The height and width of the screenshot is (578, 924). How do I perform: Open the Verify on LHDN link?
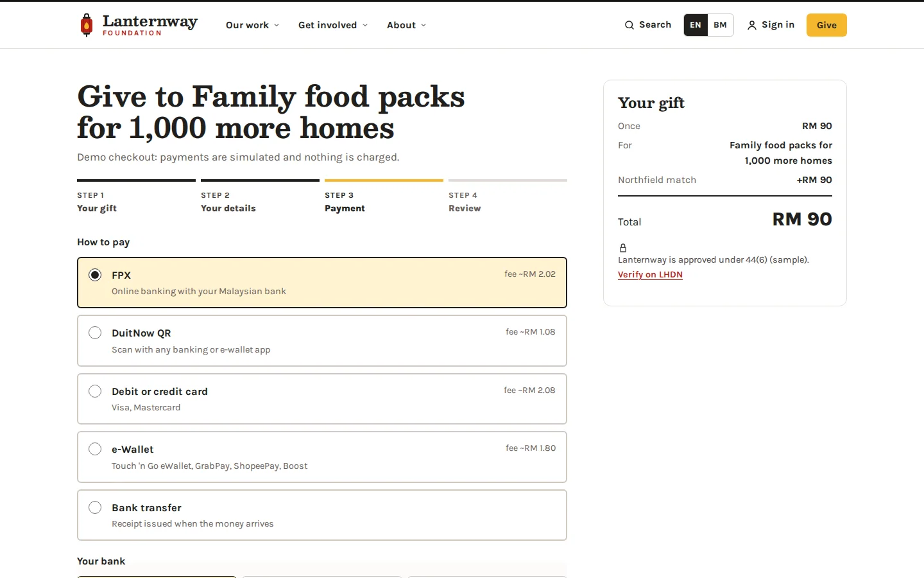(650, 274)
